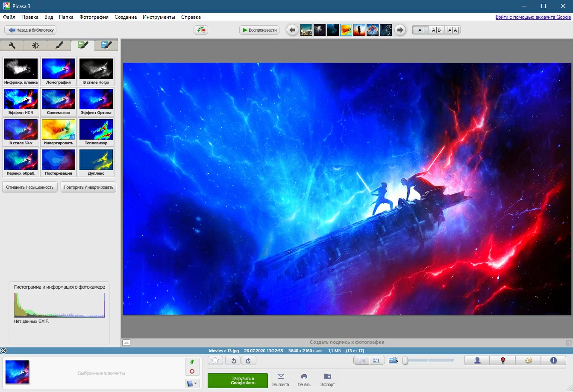Screen dimensions: 573x392
Task: Click the zoom slider handle
Action: pyautogui.click(x=405, y=360)
